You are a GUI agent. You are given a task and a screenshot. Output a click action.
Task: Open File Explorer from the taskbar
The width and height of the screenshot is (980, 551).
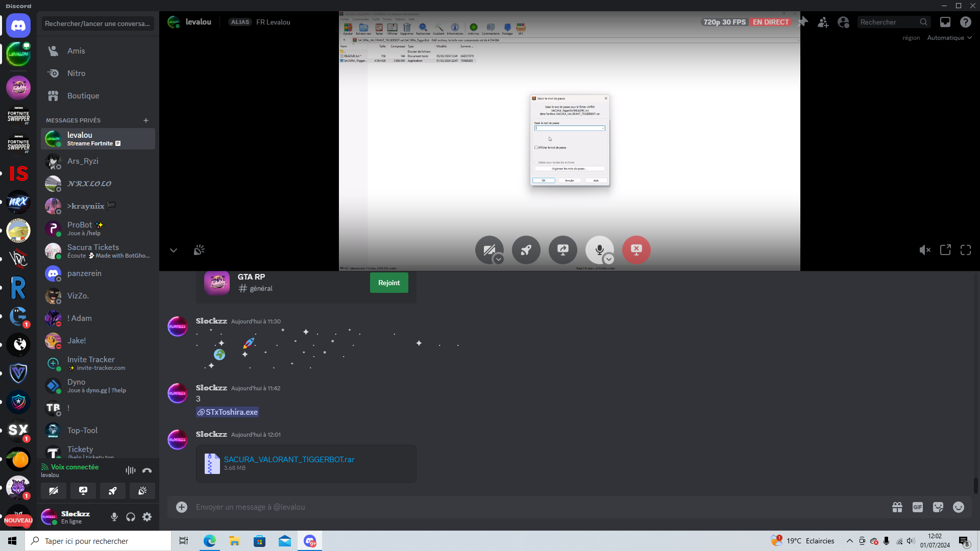tap(234, 541)
